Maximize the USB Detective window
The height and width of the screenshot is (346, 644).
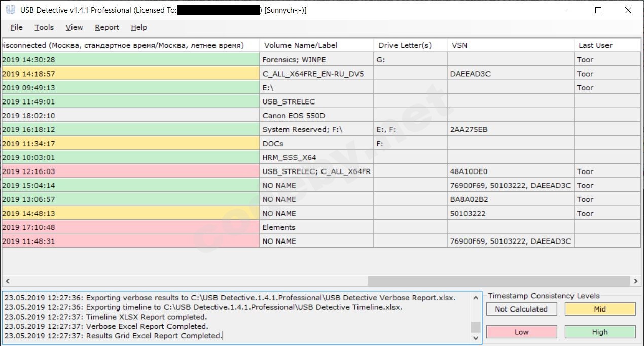click(598, 10)
